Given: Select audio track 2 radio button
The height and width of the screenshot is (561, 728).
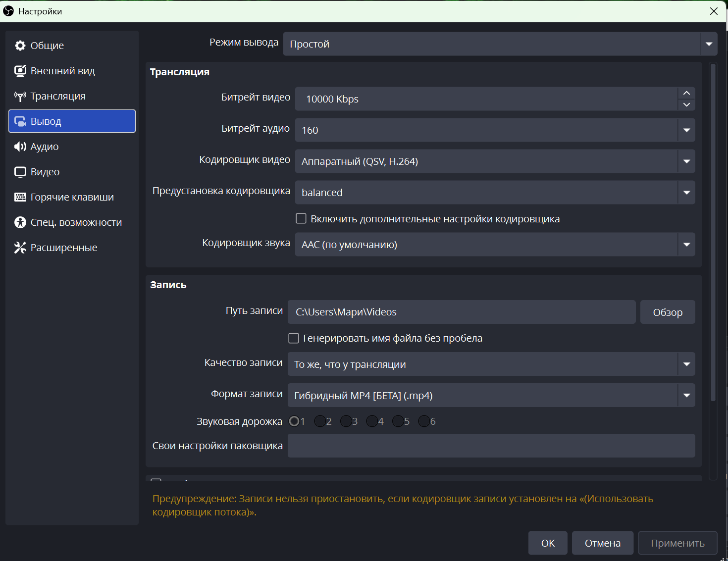Looking at the screenshot, I should tap(320, 421).
